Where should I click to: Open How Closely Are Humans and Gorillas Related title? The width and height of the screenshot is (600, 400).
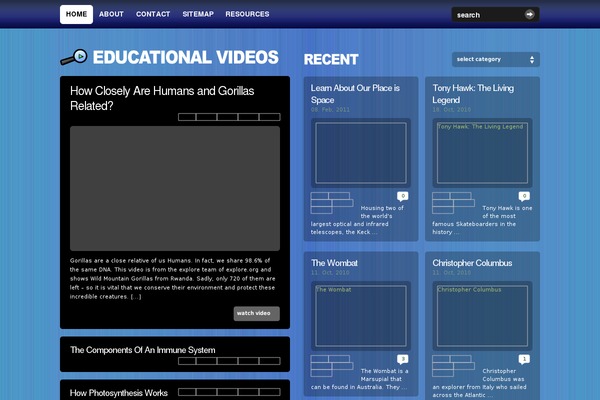point(162,98)
